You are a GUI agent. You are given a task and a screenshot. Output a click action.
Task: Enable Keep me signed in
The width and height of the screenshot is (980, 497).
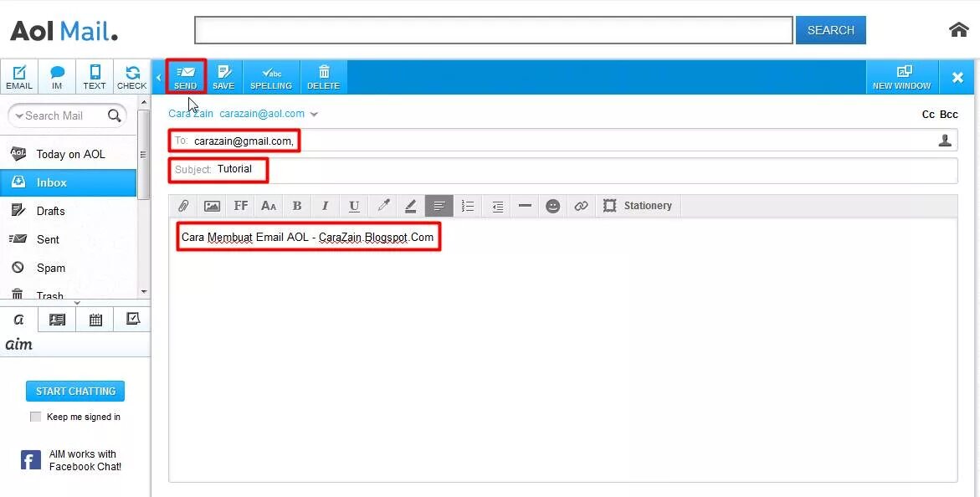[36, 417]
